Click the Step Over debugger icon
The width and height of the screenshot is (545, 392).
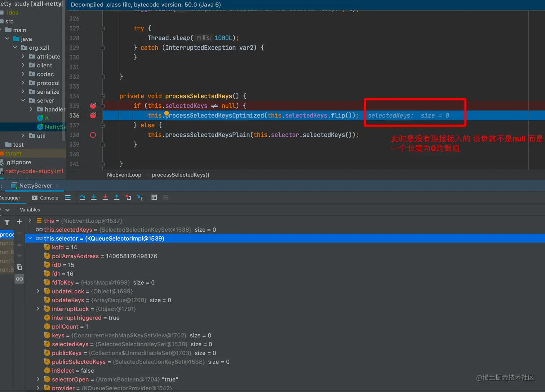[82, 197]
